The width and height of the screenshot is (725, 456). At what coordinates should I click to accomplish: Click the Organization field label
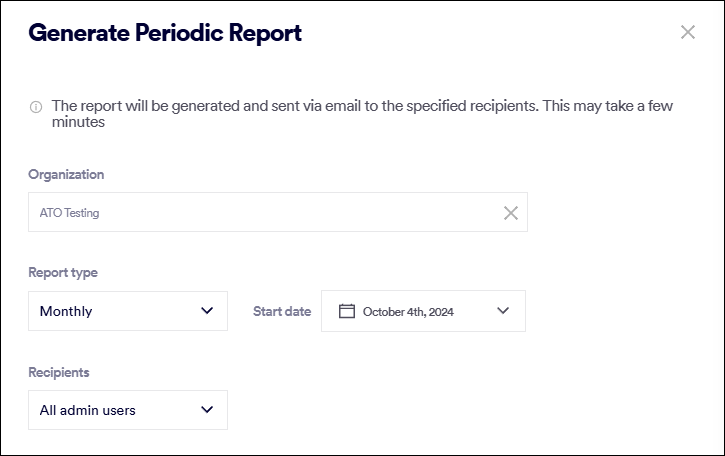pyautogui.click(x=66, y=174)
